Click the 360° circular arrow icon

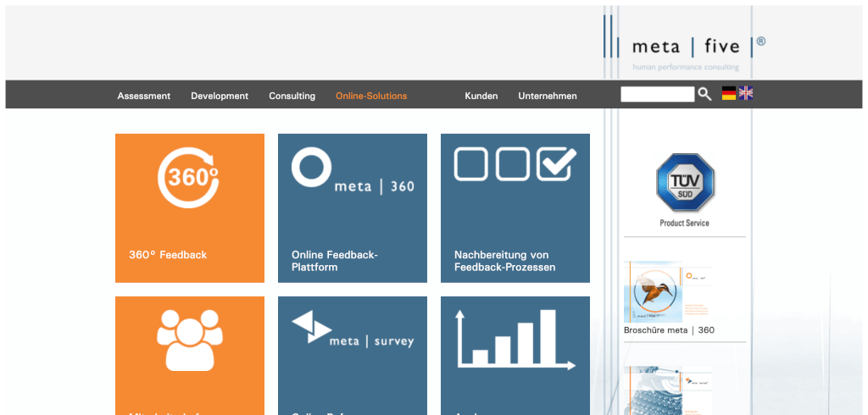(188, 178)
